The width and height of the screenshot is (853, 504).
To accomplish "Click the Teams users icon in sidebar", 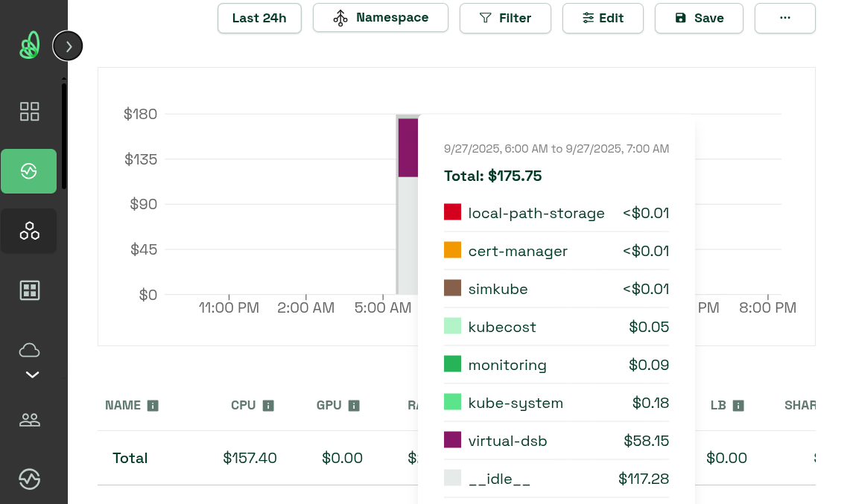I will [x=29, y=419].
